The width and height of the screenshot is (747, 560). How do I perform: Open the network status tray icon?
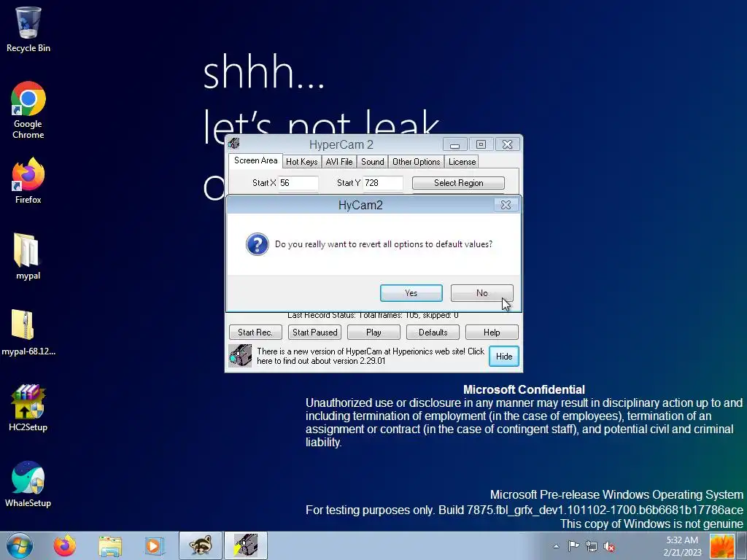[591, 546]
